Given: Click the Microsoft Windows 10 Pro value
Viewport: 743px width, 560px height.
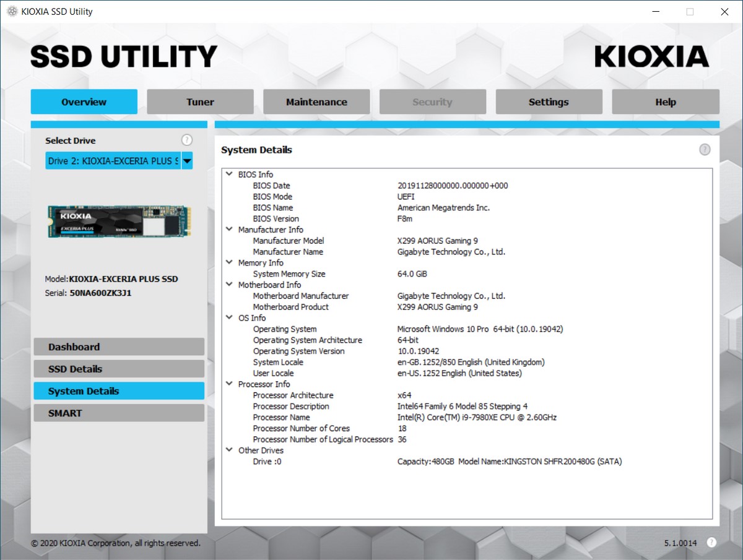Looking at the screenshot, I should point(480,329).
